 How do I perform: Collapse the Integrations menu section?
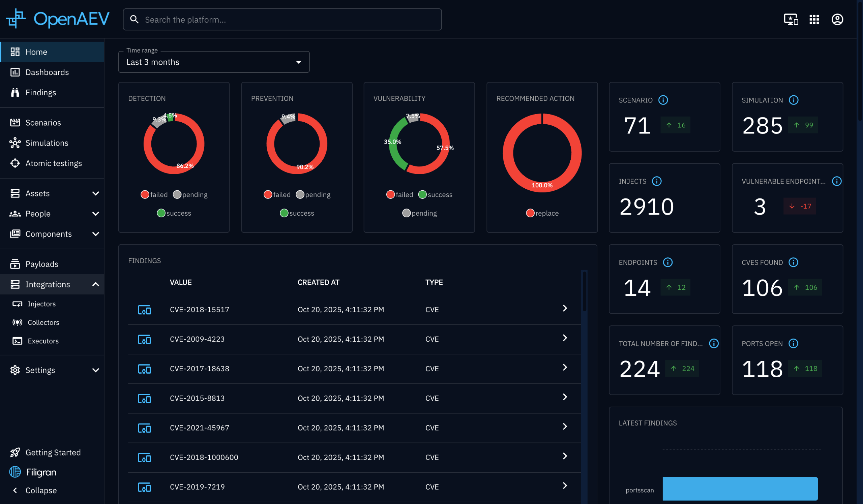pyautogui.click(x=52, y=284)
